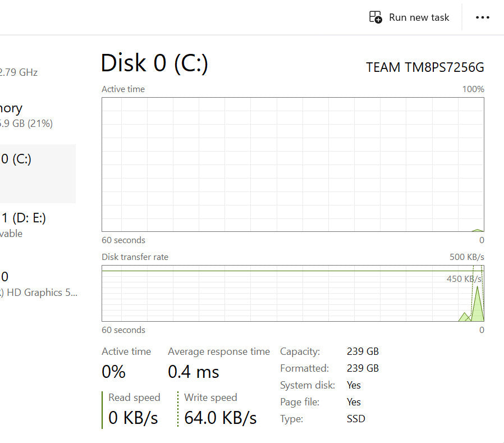
Task: Show the GPU 0 HD Graphics view
Action: point(34,284)
